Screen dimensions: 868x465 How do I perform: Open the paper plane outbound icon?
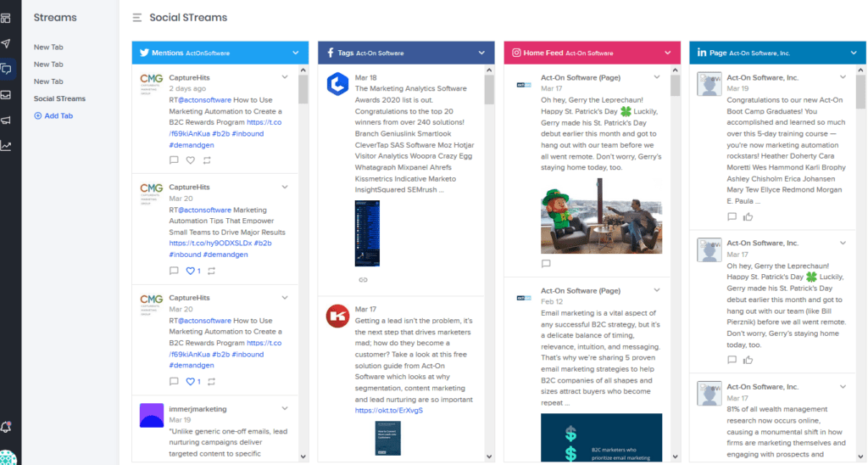point(6,43)
